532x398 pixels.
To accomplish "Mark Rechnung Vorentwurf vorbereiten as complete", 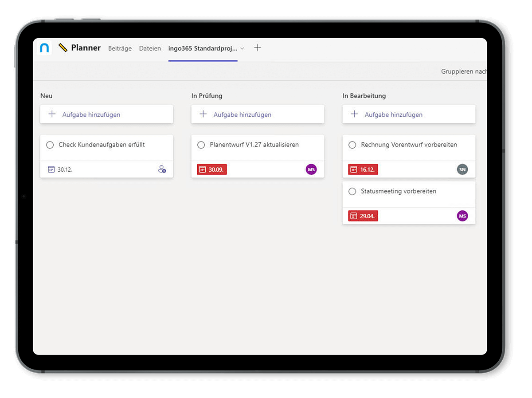I will tap(352, 145).
